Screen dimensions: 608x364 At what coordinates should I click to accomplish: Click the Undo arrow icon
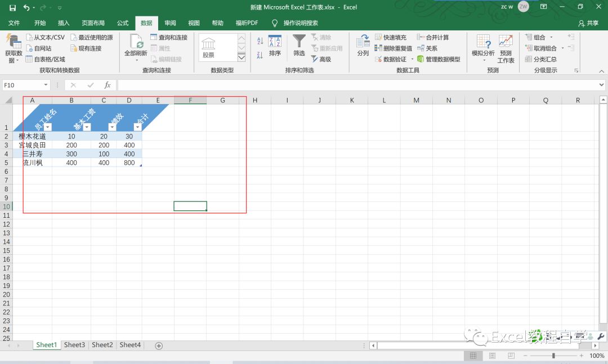(x=26, y=7)
